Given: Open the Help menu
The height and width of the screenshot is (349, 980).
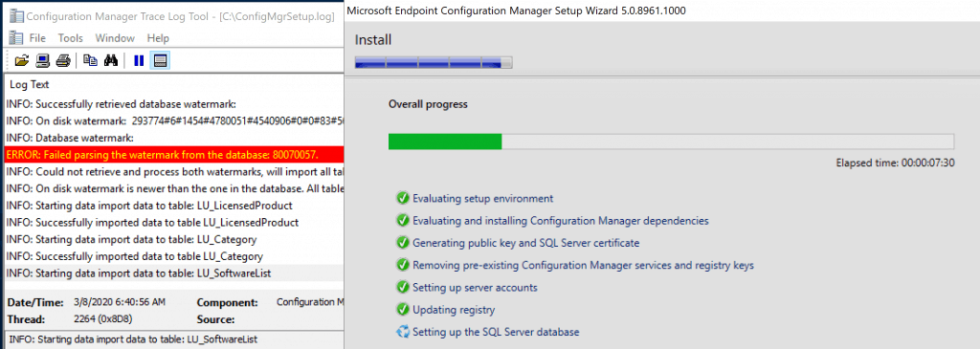Looking at the screenshot, I should click(x=158, y=38).
